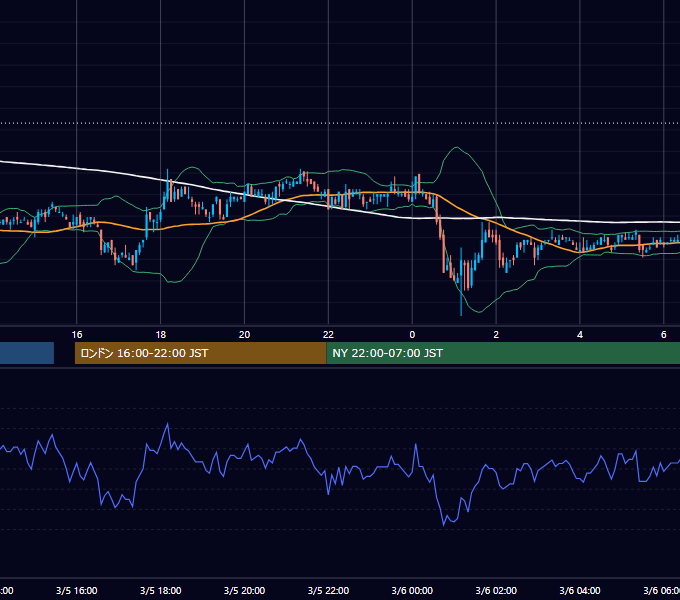The image size is (680, 600).
Task: Click the NY 22:00-07:00 JST session bar
Action: [503, 353]
